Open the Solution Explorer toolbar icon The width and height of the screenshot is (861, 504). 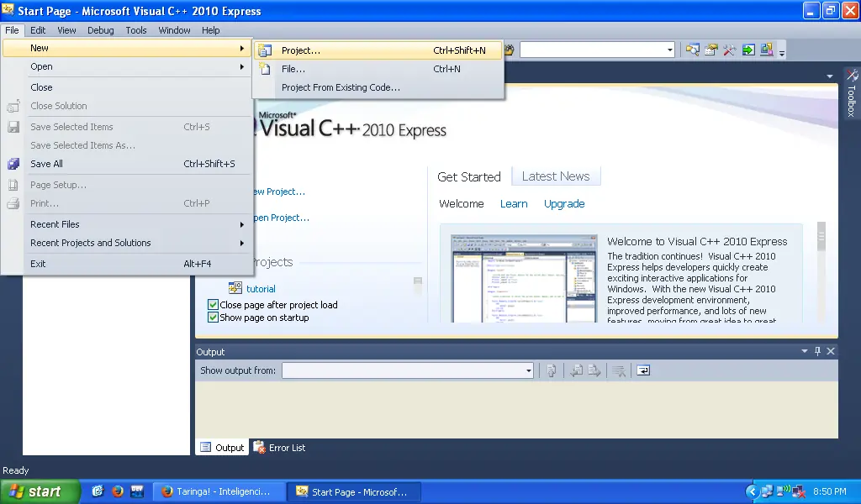(693, 50)
